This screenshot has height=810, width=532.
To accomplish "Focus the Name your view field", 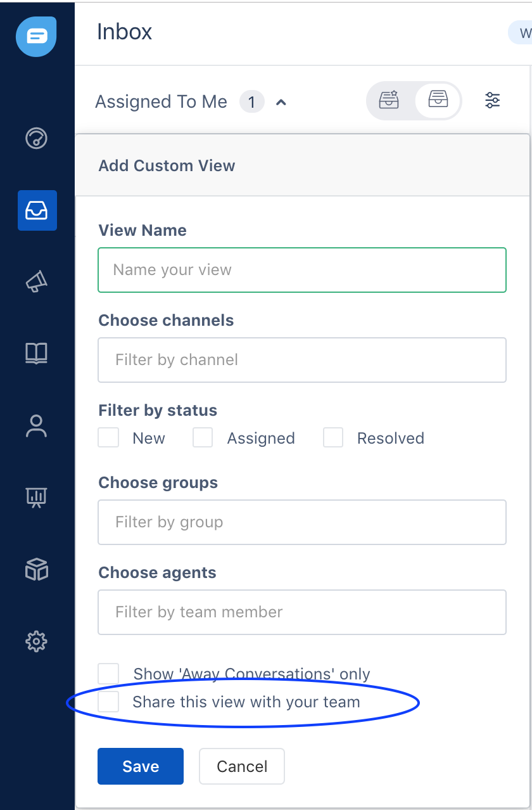I will pyautogui.click(x=302, y=270).
